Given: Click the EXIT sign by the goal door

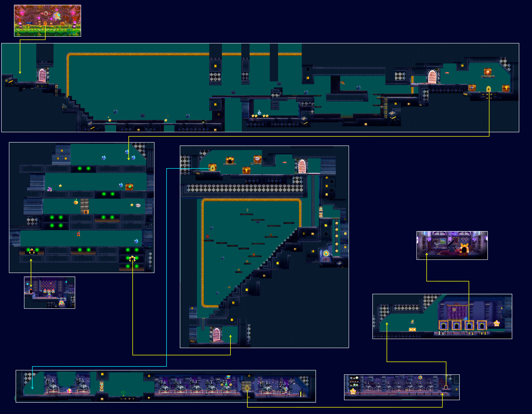Looking at the screenshot, I should tap(458, 250).
